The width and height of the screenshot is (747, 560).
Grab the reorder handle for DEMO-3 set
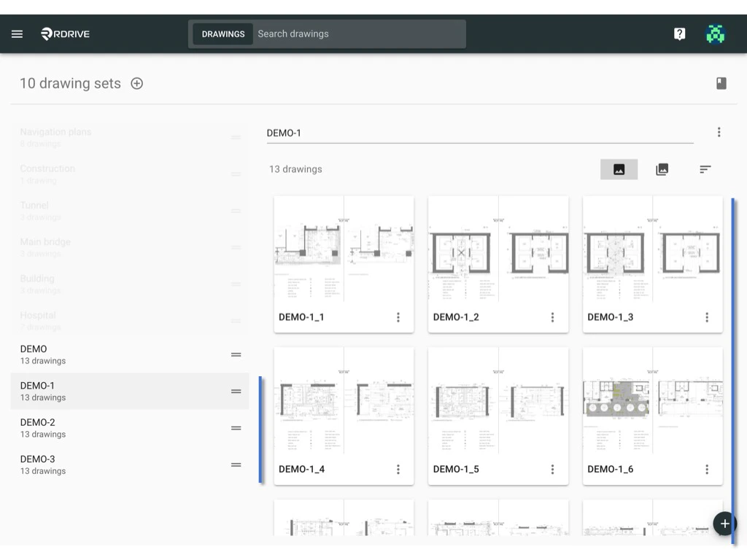point(236,464)
